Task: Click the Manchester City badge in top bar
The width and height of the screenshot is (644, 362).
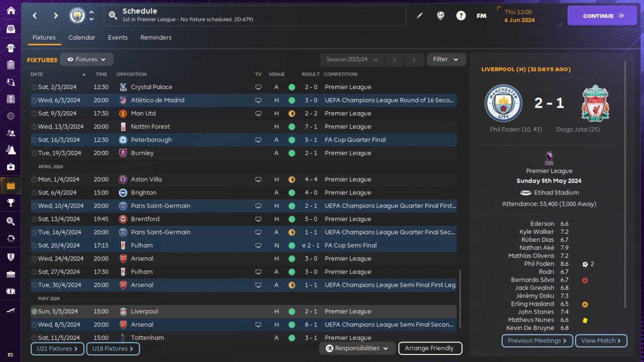Action: (x=77, y=16)
